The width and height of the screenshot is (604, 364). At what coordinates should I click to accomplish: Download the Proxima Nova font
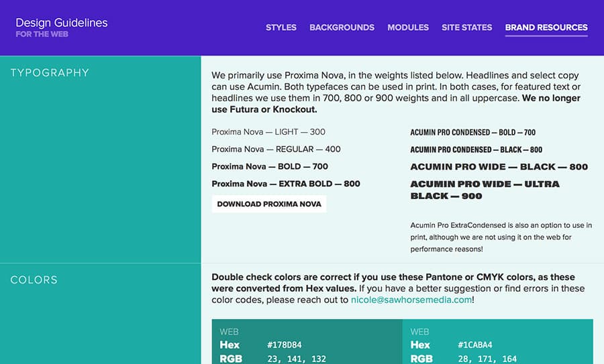tap(269, 204)
